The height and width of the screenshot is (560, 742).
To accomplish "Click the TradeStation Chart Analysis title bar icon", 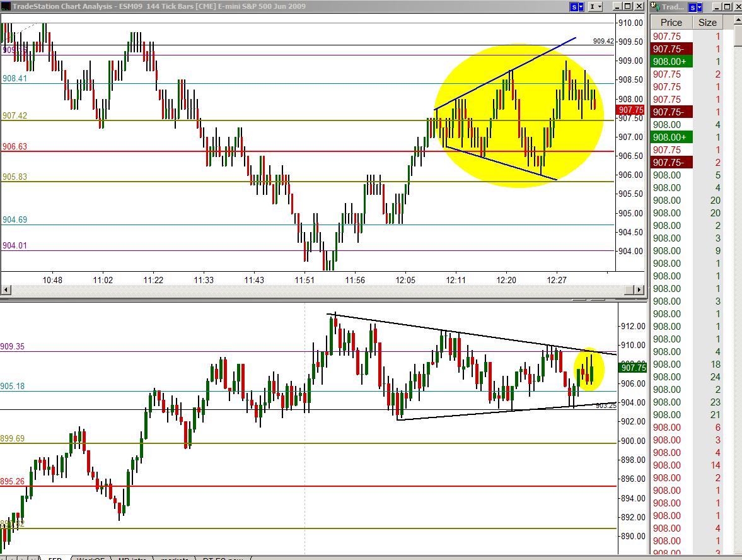I will point(5,6).
